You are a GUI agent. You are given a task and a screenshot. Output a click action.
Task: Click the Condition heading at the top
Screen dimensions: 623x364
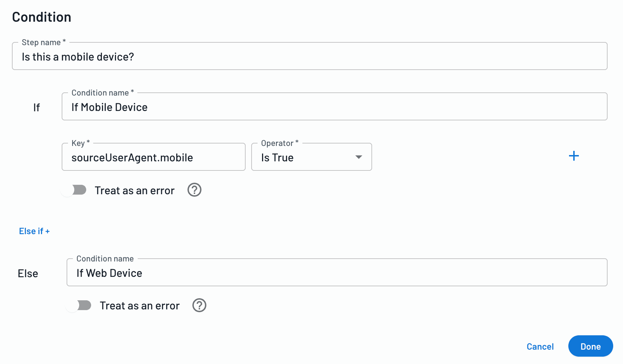[x=42, y=16]
